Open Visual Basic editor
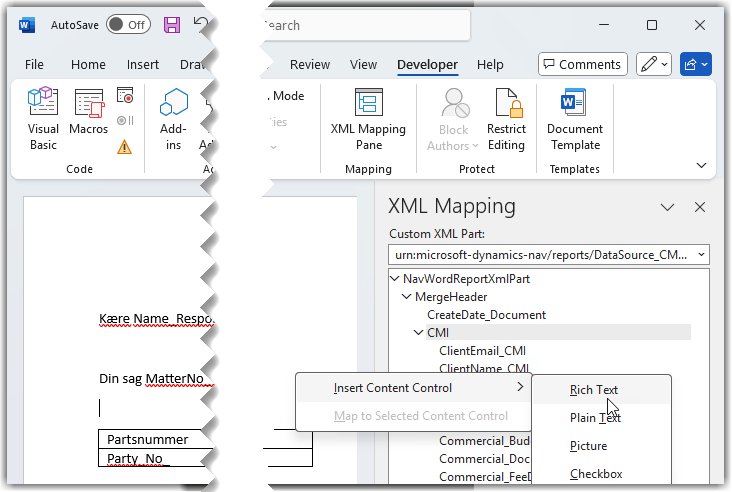The height and width of the screenshot is (492, 732). 43,119
